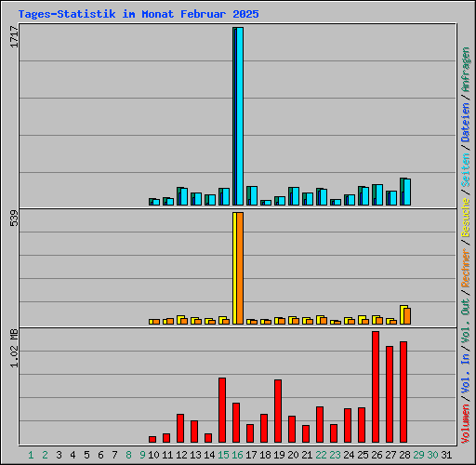476x465 pixels.
Task: Click the tall orange visits bar for day 16
Action: pyautogui.click(x=240, y=268)
